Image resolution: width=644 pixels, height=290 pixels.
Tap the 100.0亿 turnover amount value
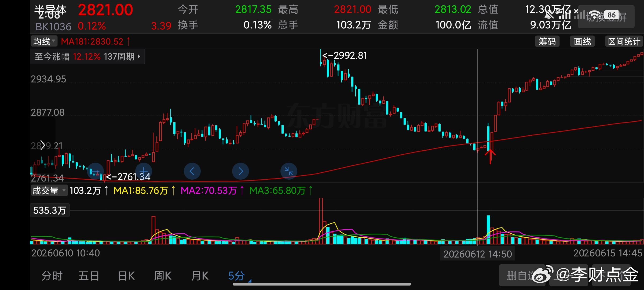pyautogui.click(x=453, y=25)
